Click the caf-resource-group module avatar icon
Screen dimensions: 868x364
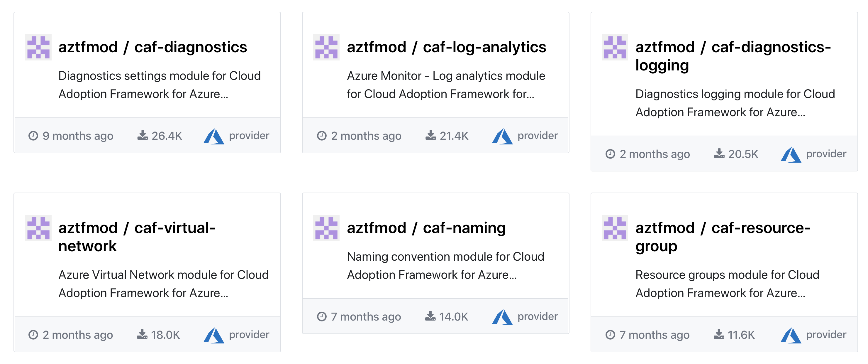pyautogui.click(x=615, y=228)
